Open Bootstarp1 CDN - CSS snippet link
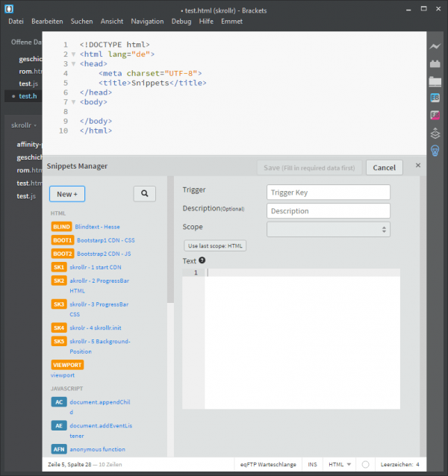Image resolution: width=448 pixels, height=476 pixels. (x=106, y=240)
